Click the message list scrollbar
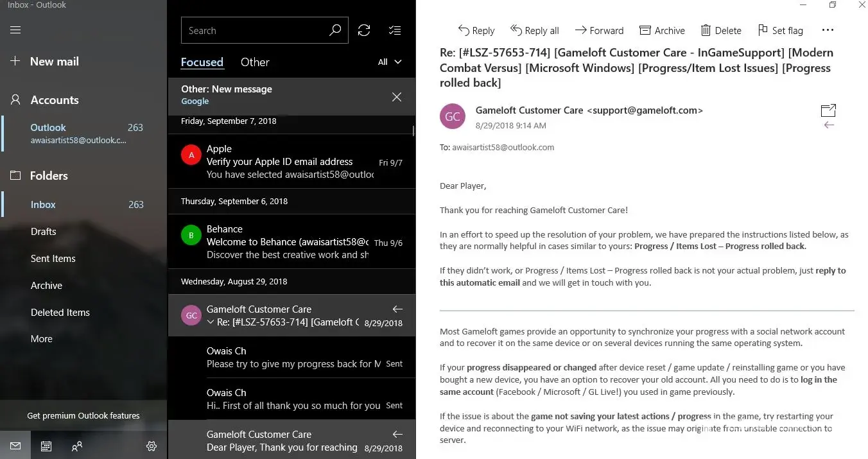 [413, 131]
